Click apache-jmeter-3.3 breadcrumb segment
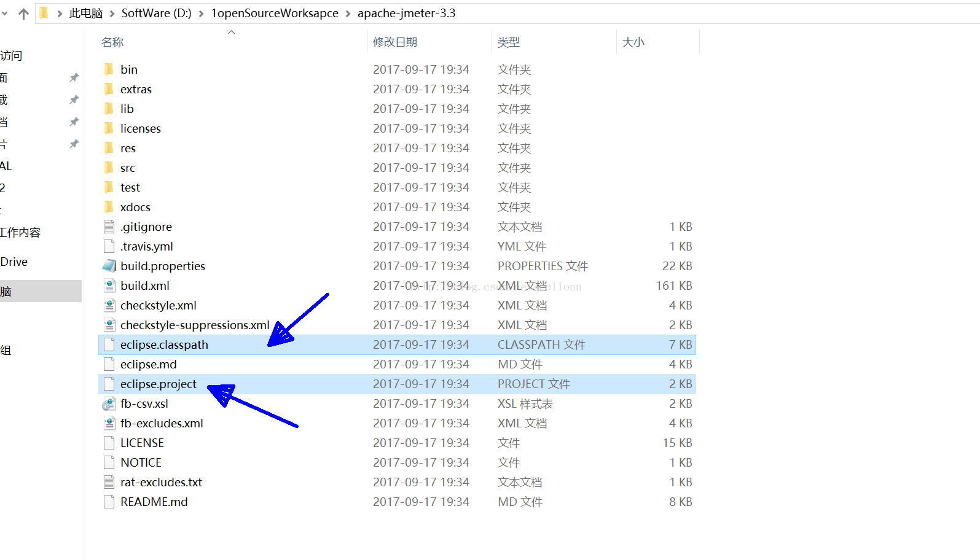Viewport: 980px width, 560px height. [x=406, y=14]
